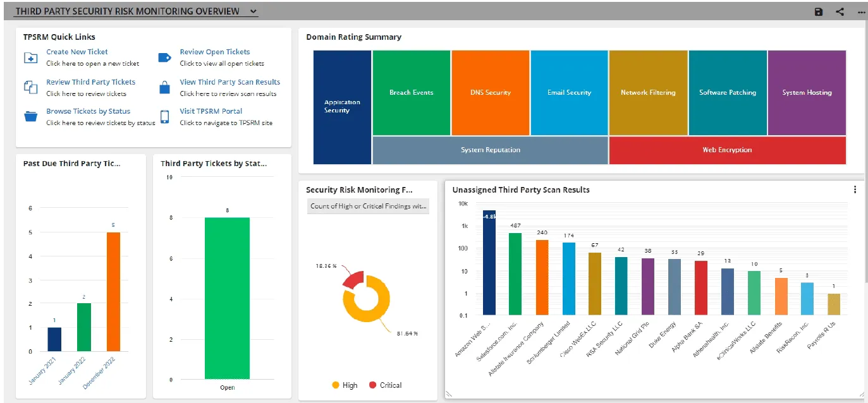Toggle the High legend item

tap(344, 385)
